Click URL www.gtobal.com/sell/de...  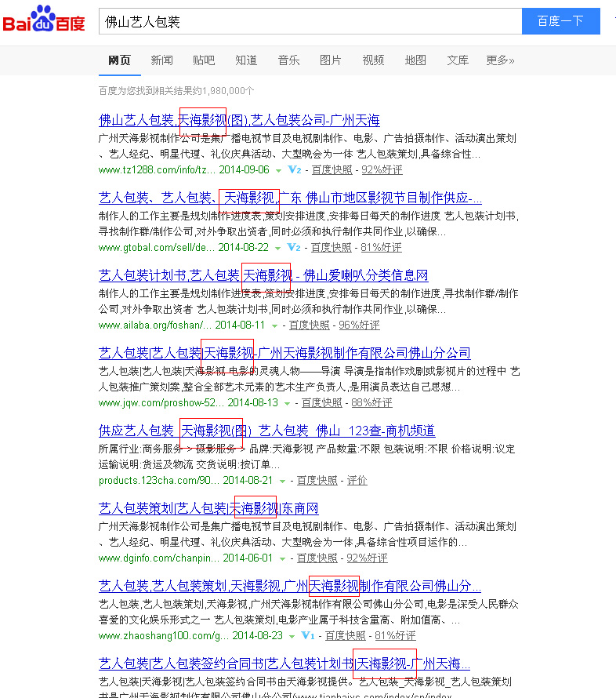(157, 247)
